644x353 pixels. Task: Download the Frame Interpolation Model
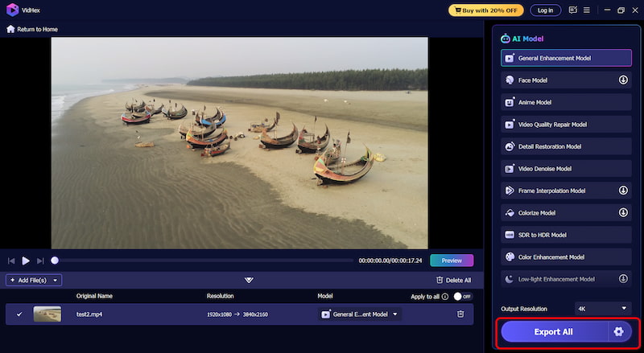(623, 191)
